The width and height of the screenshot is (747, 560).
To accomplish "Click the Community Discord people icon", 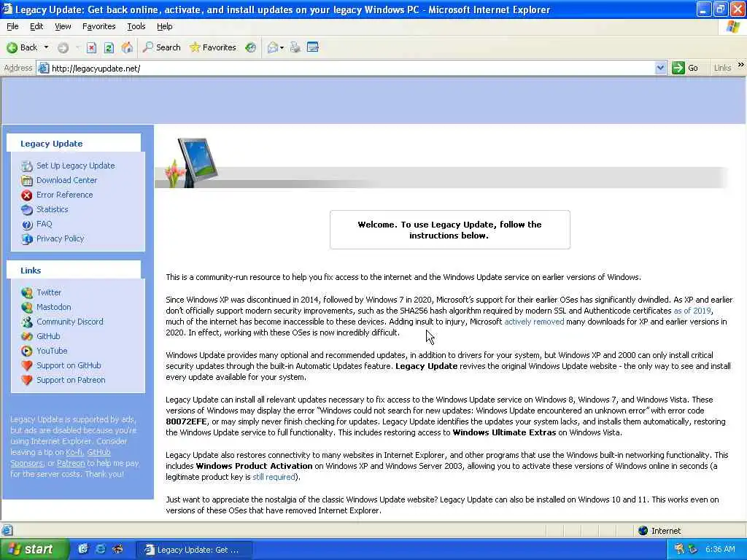I will [27, 322].
